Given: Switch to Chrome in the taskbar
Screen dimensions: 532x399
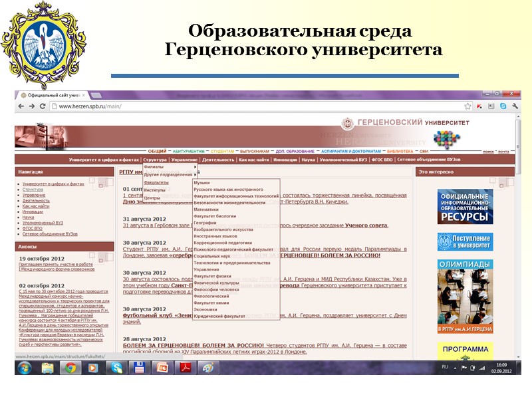Looking at the screenshot, I should 70,368.
